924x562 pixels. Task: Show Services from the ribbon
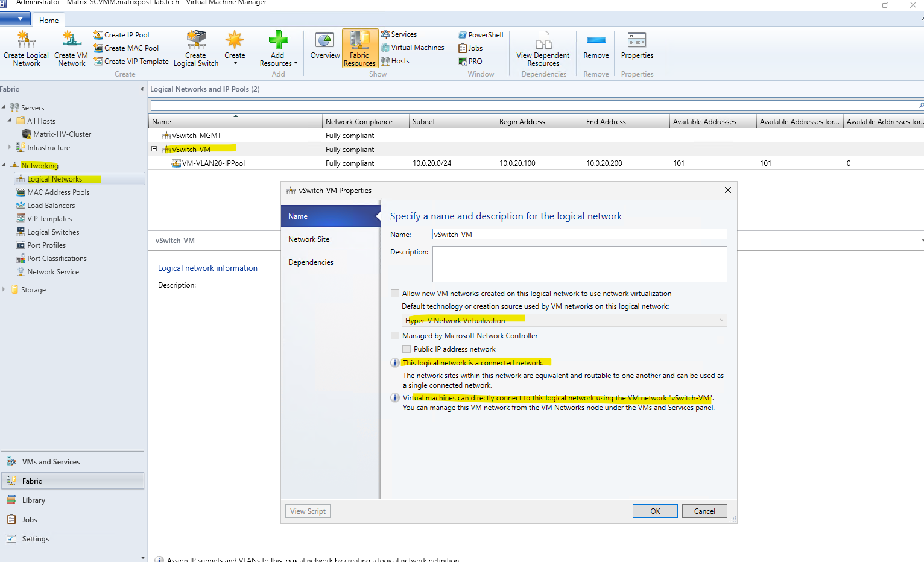pyautogui.click(x=399, y=34)
